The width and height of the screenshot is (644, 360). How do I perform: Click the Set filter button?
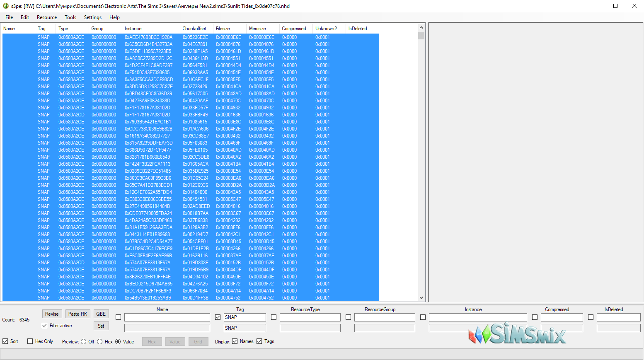[101, 326]
